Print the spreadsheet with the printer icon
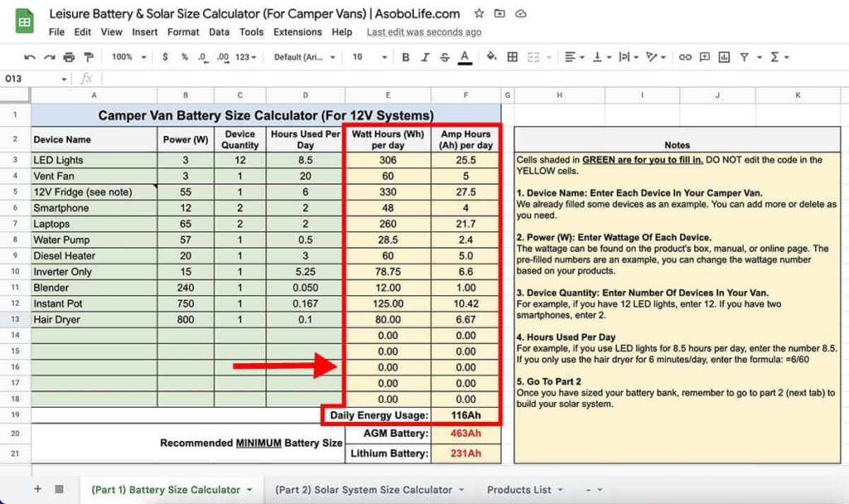The height and width of the screenshot is (504, 849). pos(69,57)
